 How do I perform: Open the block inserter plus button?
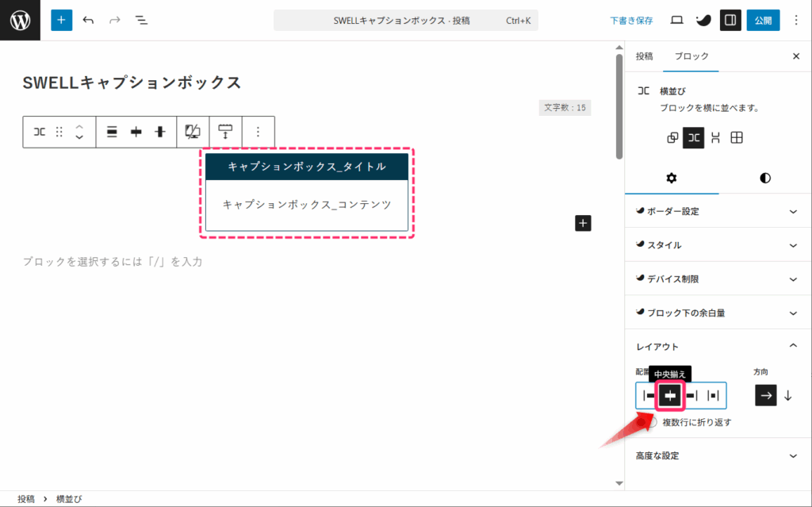(61, 20)
